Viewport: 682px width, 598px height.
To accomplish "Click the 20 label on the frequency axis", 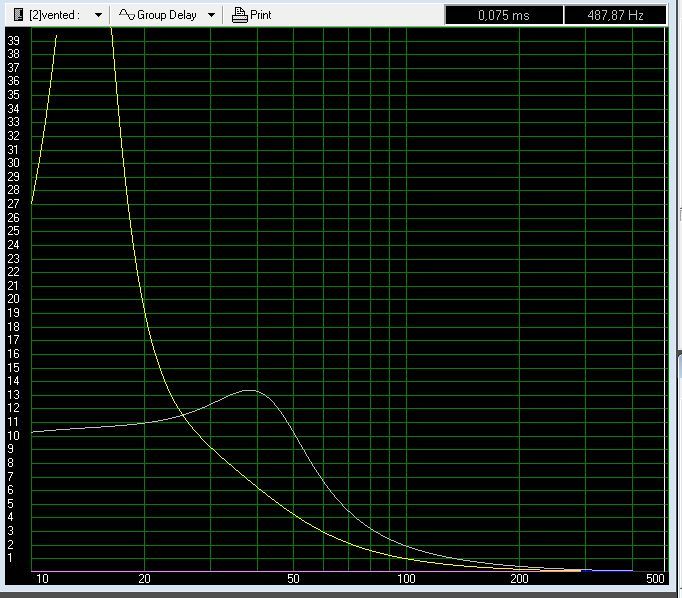I will 144,579.
